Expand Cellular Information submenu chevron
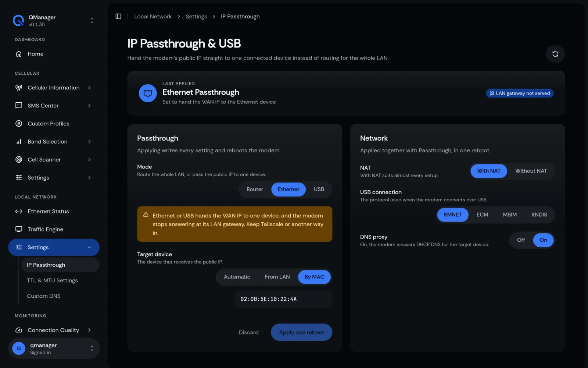 [x=89, y=88]
